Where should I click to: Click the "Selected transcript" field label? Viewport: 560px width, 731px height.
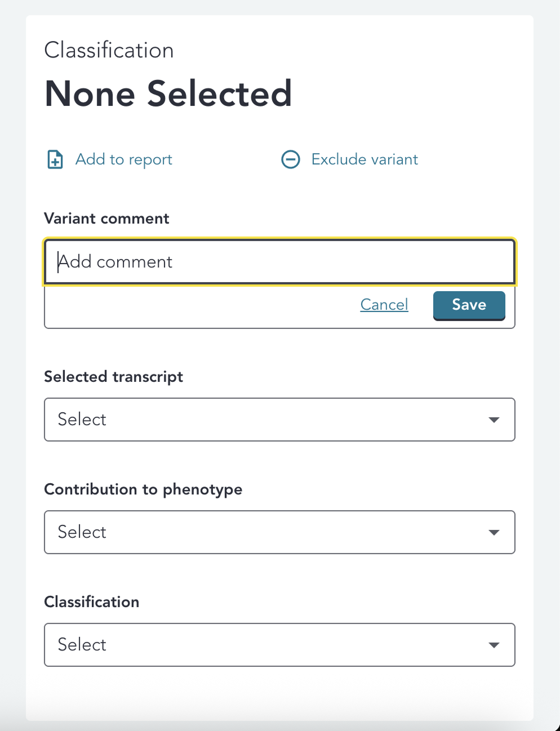pyautogui.click(x=113, y=377)
